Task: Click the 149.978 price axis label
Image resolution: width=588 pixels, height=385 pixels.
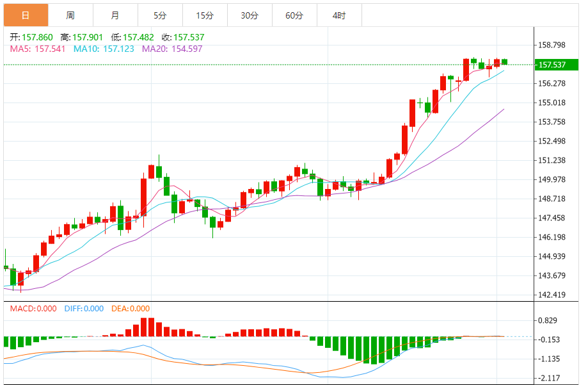Action: point(552,179)
